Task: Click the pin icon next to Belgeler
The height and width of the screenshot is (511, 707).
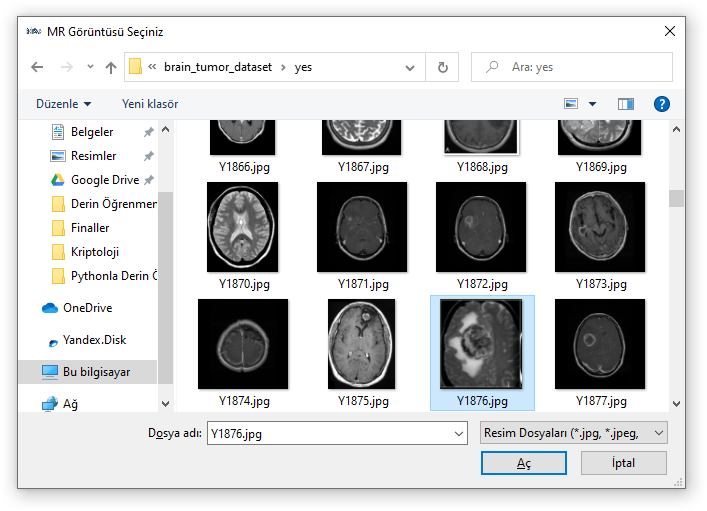Action: point(148,132)
